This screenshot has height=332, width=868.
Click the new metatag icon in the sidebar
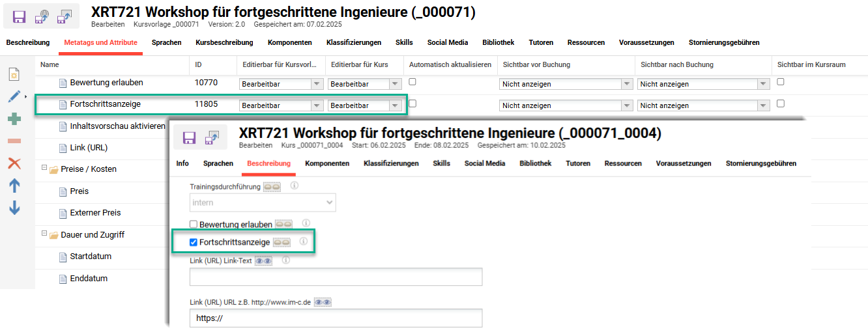[x=14, y=74]
